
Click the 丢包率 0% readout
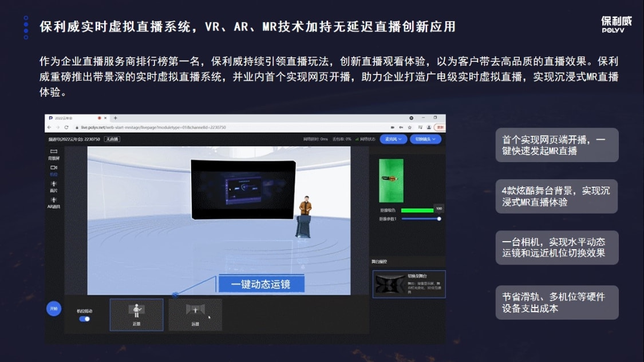[342, 139]
